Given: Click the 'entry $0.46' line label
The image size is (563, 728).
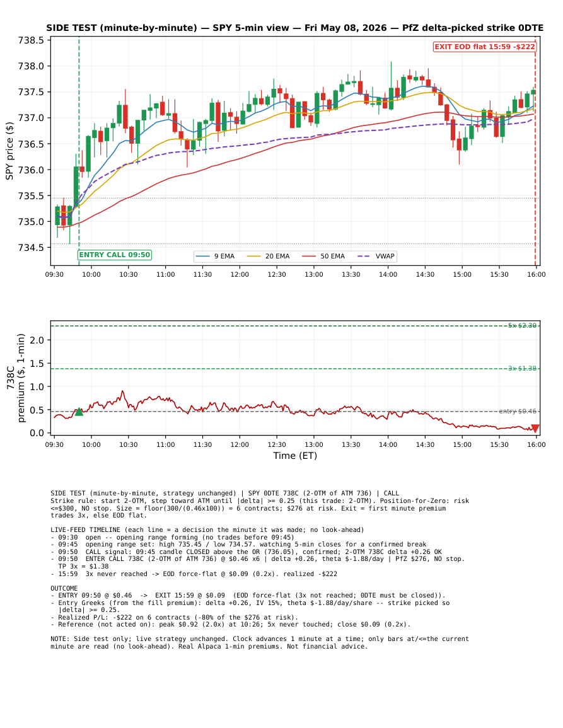Looking at the screenshot, I should (518, 411).
